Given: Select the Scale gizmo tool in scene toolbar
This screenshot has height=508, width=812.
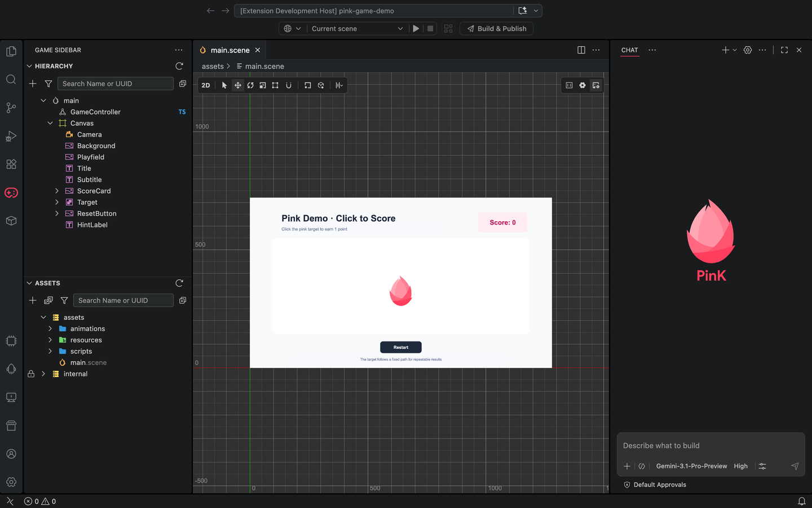Looking at the screenshot, I should (x=263, y=85).
